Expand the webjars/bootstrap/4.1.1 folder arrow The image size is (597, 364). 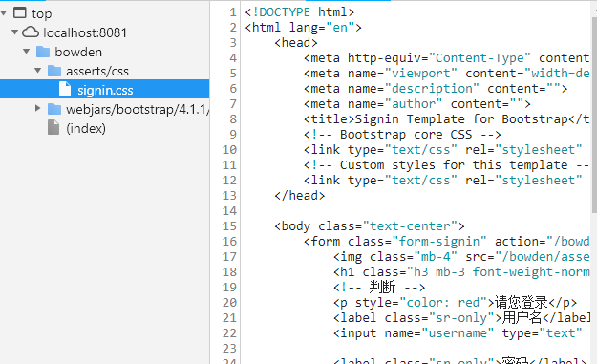[37, 109]
